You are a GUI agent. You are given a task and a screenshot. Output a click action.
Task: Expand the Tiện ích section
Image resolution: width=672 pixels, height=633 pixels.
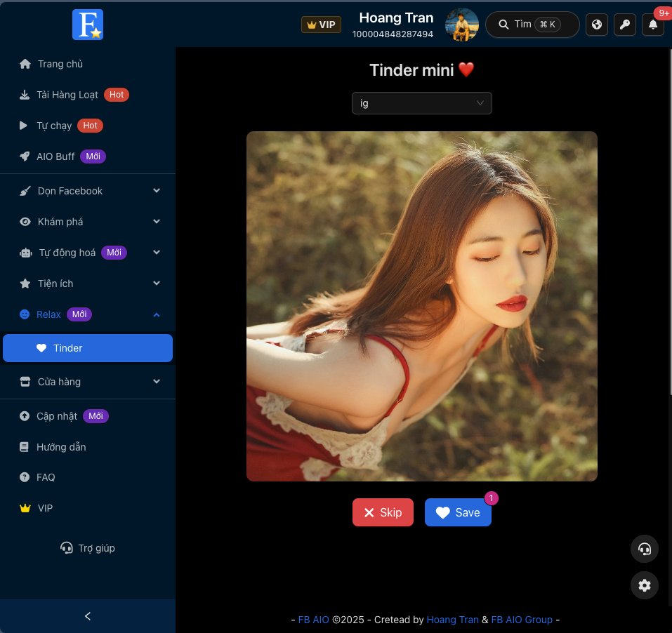tap(88, 283)
